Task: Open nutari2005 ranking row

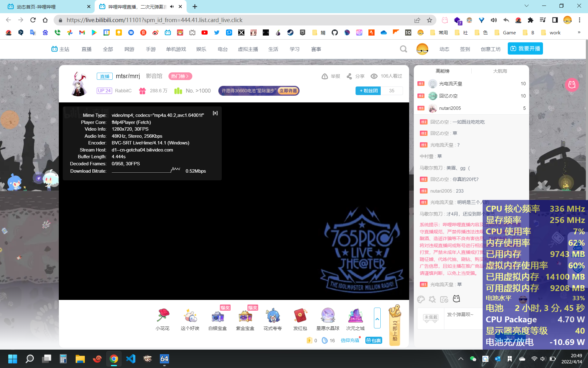Action: (471, 108)
